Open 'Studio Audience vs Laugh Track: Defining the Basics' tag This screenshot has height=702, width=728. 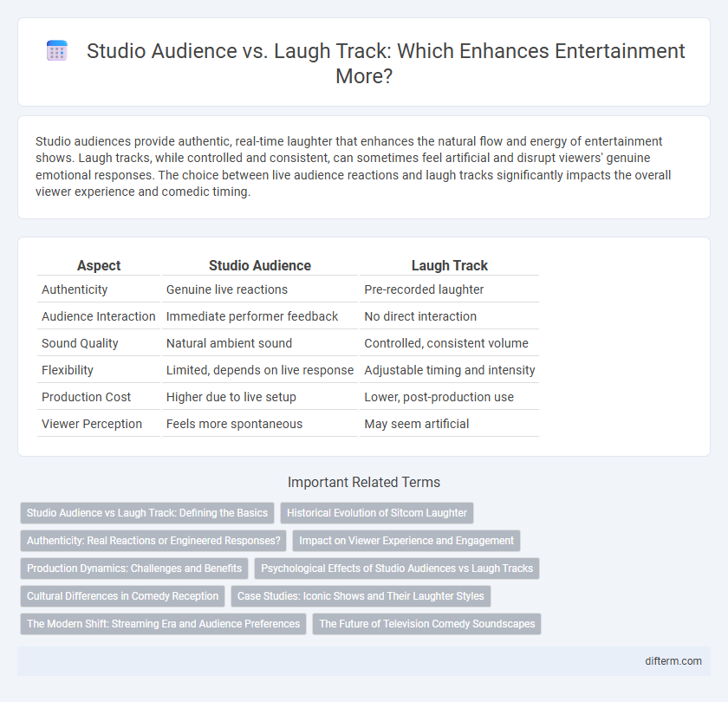click(147, 512)
